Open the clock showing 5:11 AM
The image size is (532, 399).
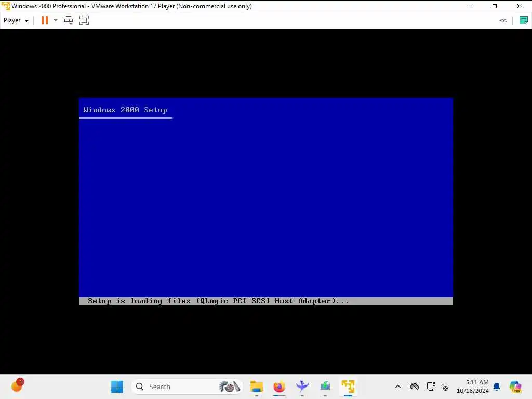point(473,387)
